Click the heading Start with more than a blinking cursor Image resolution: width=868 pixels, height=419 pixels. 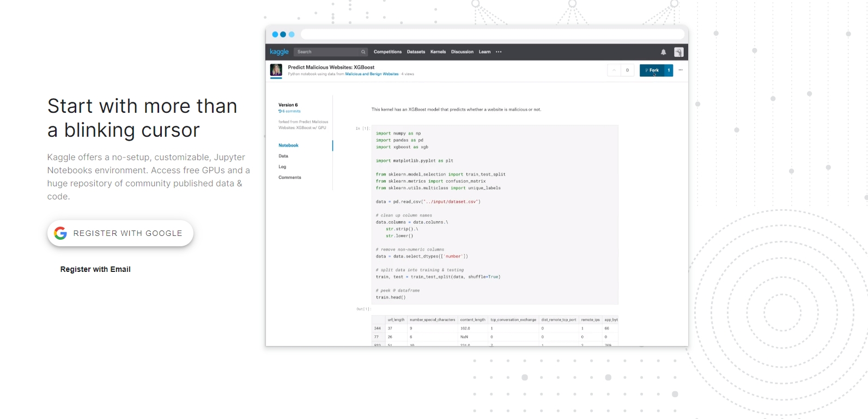click(142, 118)
